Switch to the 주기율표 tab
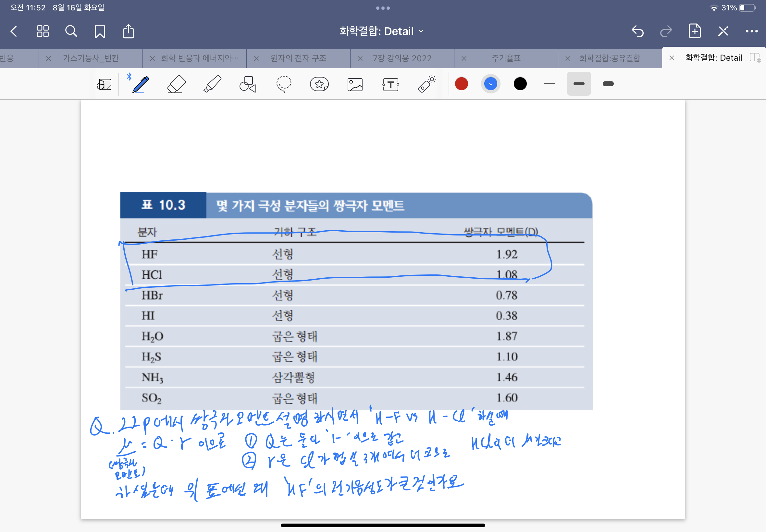Image resolution: width=766 pixels, height=532 pixels. (x=506, y=58)
